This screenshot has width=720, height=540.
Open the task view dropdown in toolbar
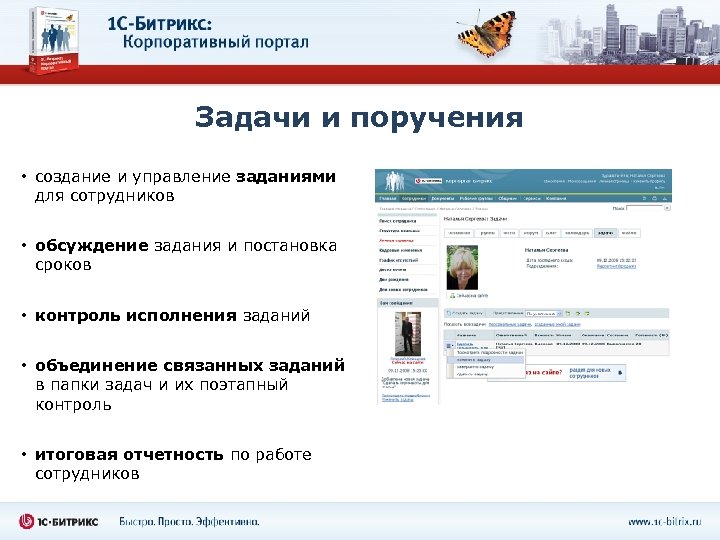(544, 314)
